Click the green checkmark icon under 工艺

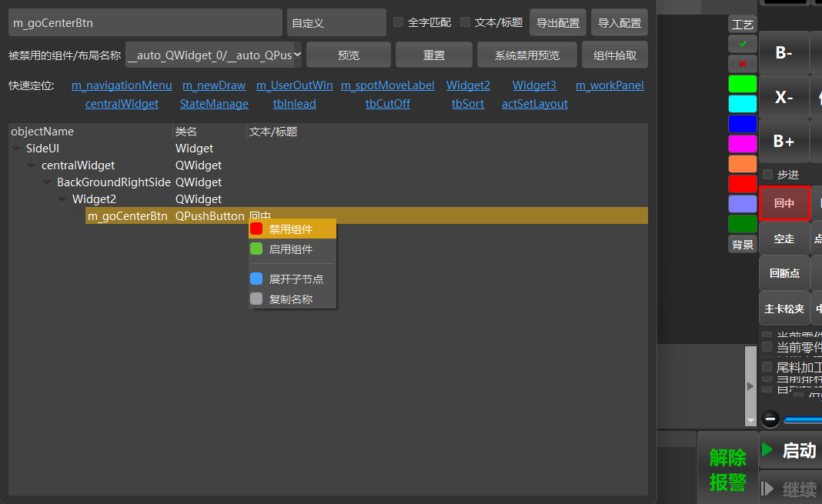(x=742, y=44)
